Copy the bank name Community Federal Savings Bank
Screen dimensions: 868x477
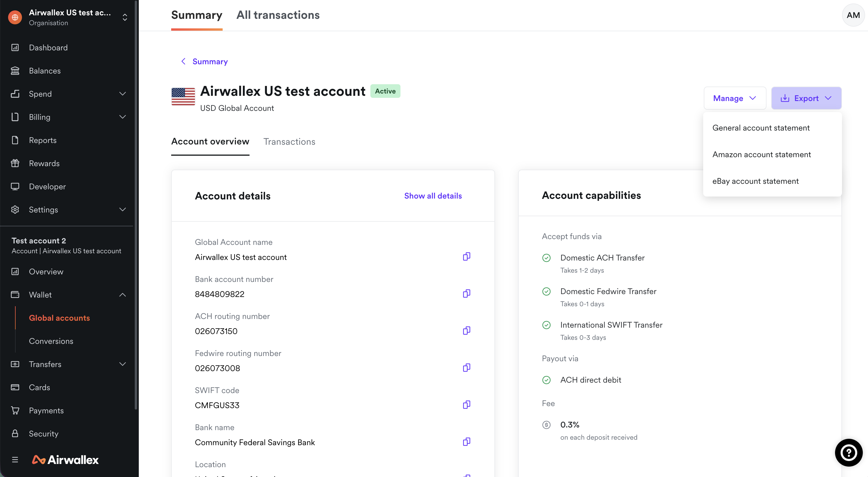coord(466,442)
